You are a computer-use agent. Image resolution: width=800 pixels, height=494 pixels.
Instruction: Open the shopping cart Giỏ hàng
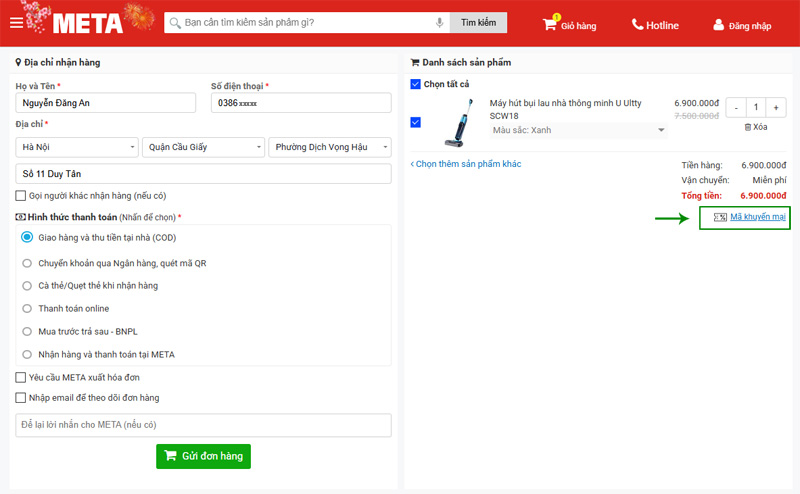click(x=550, y=24)
